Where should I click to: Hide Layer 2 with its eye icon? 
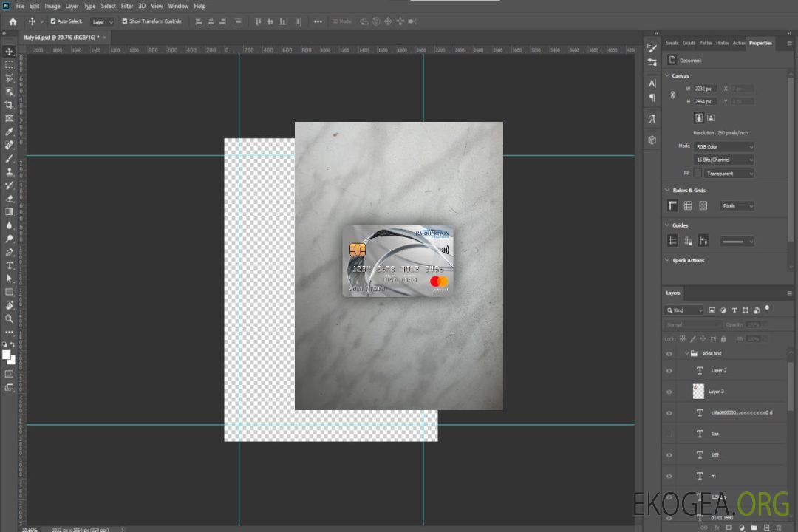[669, 371]
